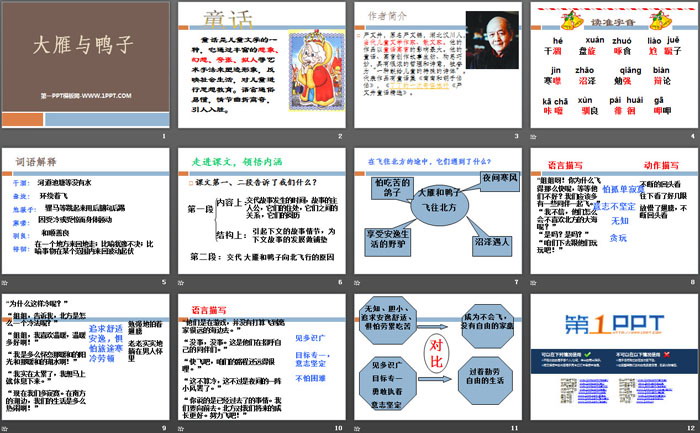Select slide 2 thumbnail titled 童话
This screenshot has height=433, width=700.
[262, 65]
